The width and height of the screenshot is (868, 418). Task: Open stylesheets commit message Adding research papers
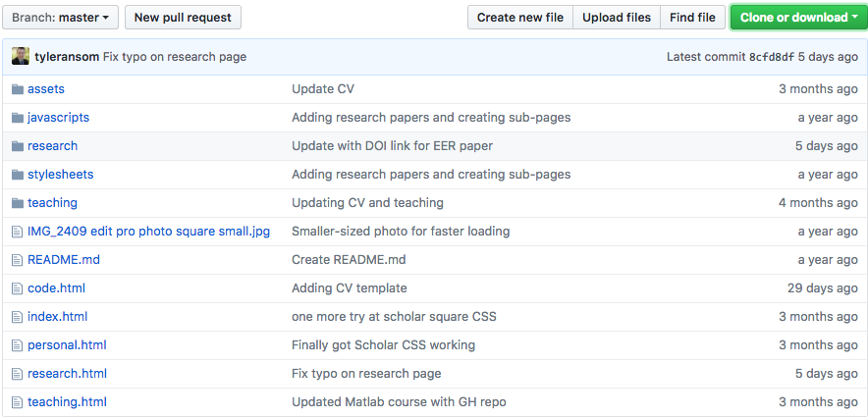tap(431, 175)
